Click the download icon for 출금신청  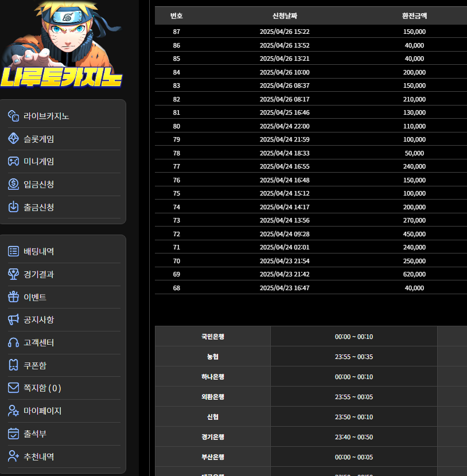click(14, 207)
